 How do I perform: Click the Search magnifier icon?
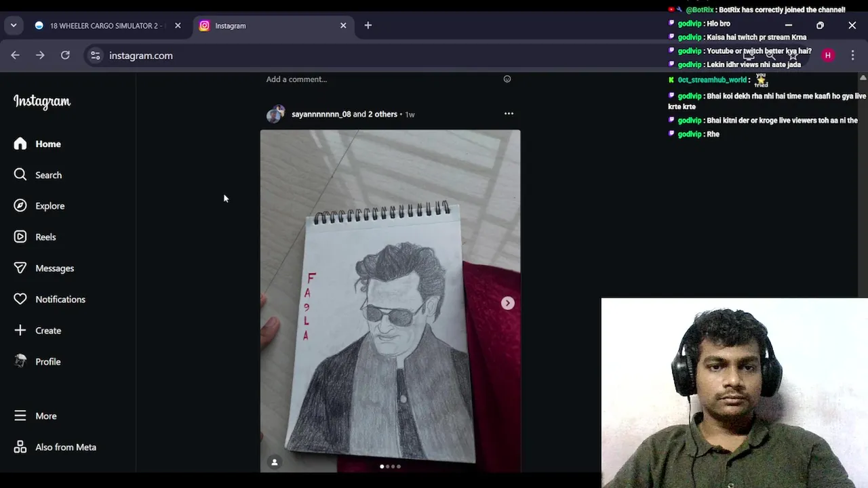pyautogui.click(x=20, y=175)
